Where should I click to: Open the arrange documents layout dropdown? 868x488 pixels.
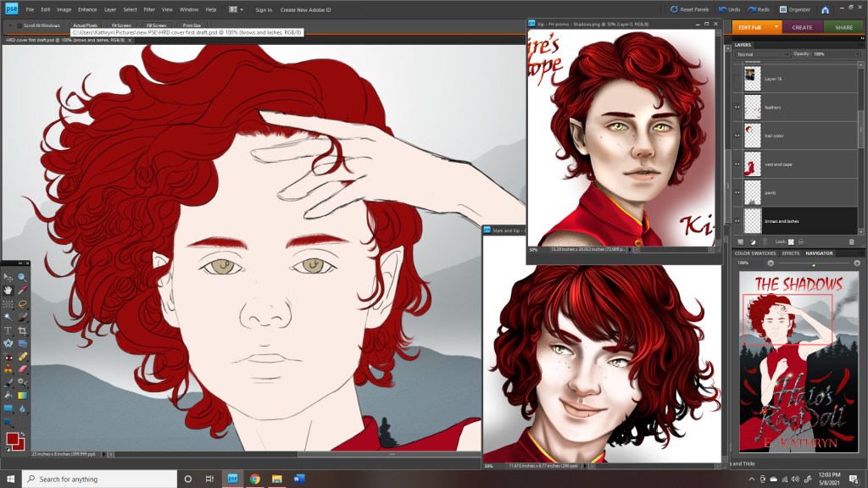pyautogui.click(x=235, y=9)
